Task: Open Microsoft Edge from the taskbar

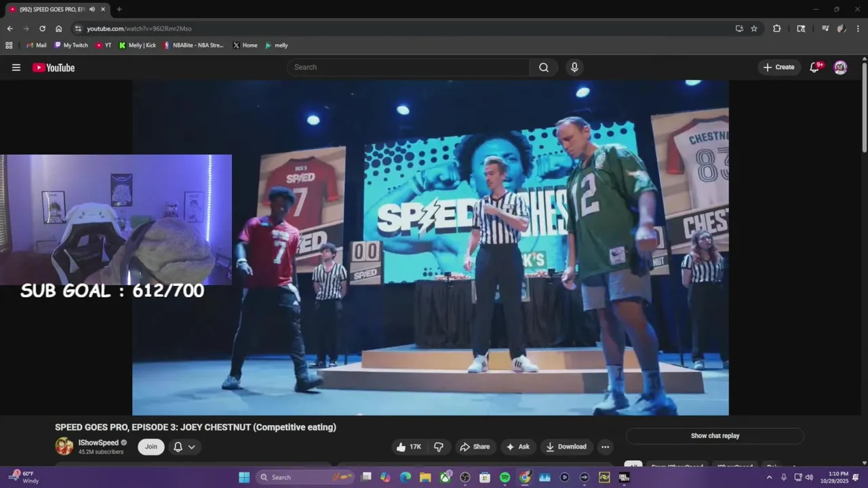Action: coord(406,477)
